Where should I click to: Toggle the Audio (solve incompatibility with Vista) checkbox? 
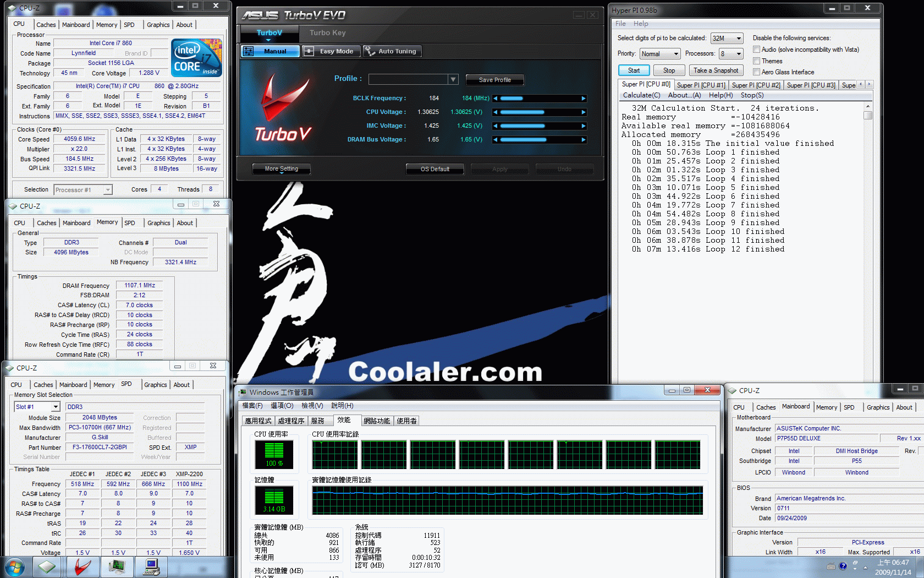tap(757, 50)
